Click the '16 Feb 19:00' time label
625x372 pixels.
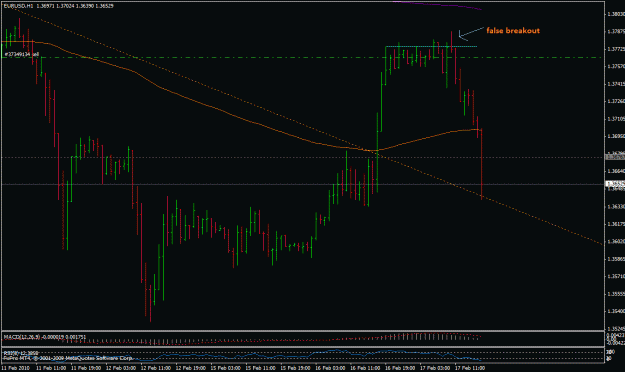[400, 368]
